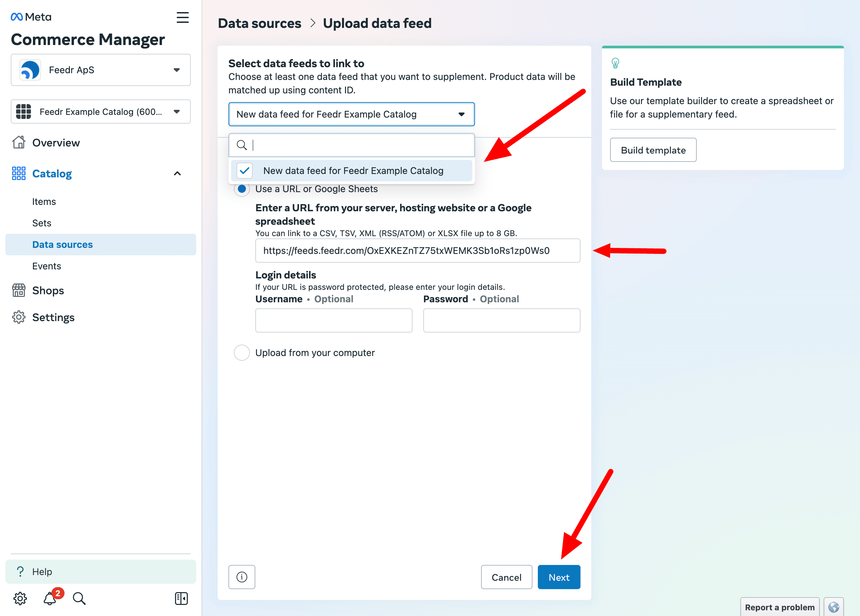Image resolution: width=860 pixels, height=616 pixels.
Task: Click the Build template button
Action: click(x=653, y=150)
